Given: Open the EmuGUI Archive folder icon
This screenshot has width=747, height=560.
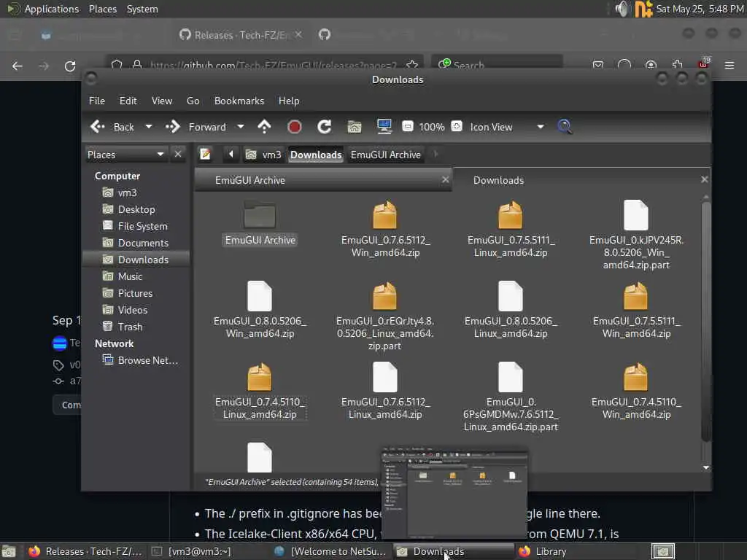Looking at the screenshot, I should click(260, 215).
